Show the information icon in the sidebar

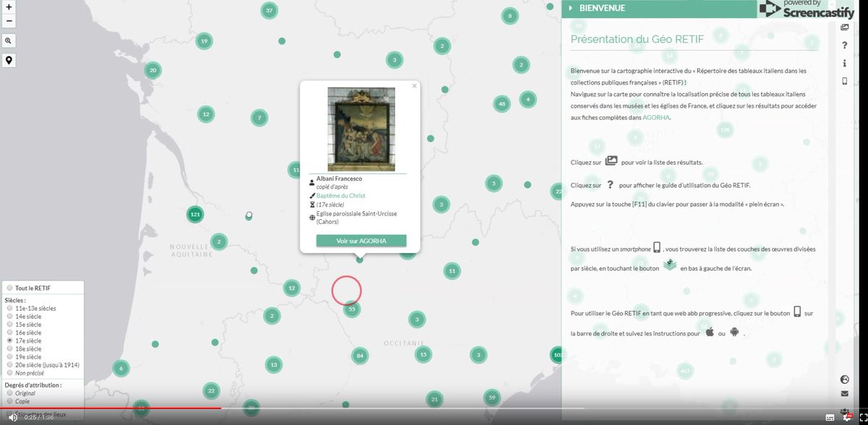click(x=844, y=64)
